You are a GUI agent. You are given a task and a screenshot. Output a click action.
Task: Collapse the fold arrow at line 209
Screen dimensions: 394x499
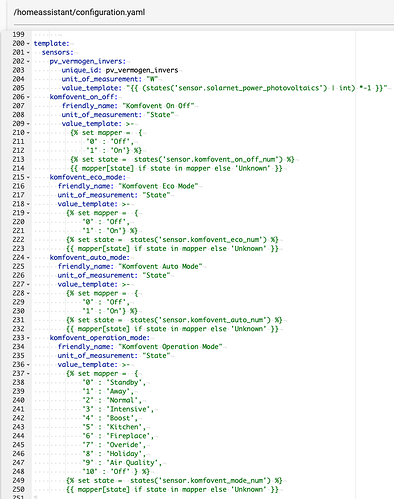[x=28, y=124]
